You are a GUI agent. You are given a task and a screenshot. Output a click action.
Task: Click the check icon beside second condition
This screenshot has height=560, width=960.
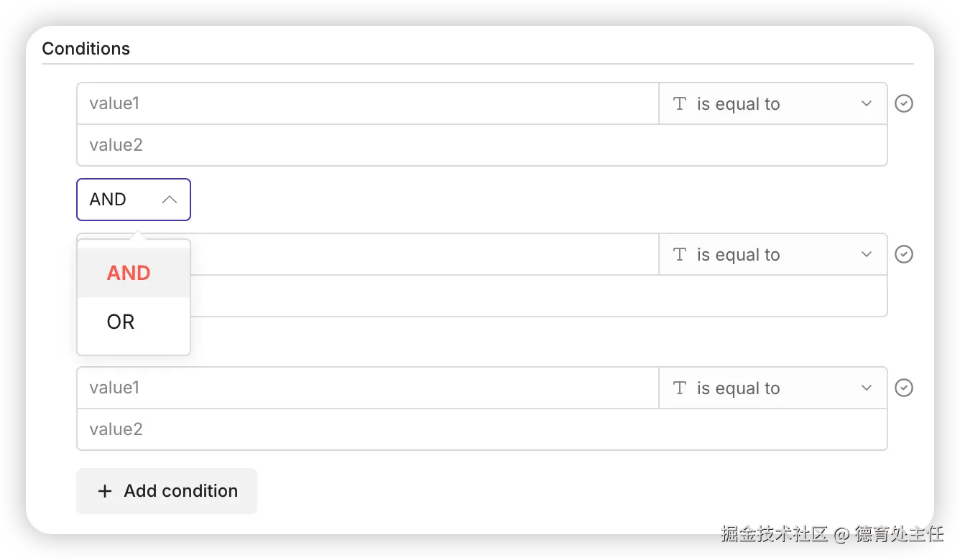(903, 254)
